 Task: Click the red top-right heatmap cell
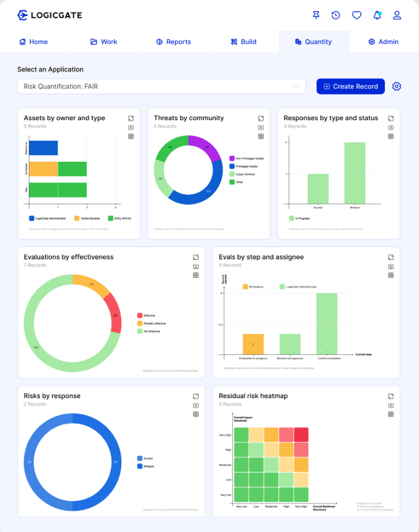[301, 434]
